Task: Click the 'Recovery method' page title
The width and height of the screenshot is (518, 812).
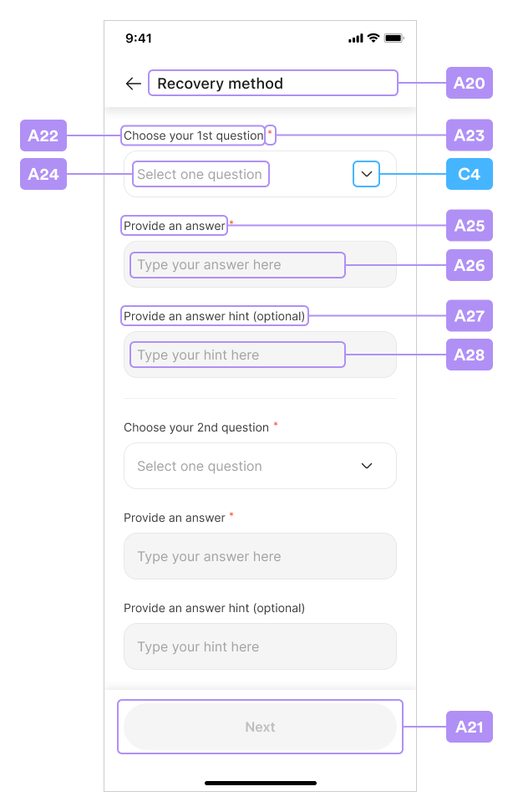Action: (221, 84)
